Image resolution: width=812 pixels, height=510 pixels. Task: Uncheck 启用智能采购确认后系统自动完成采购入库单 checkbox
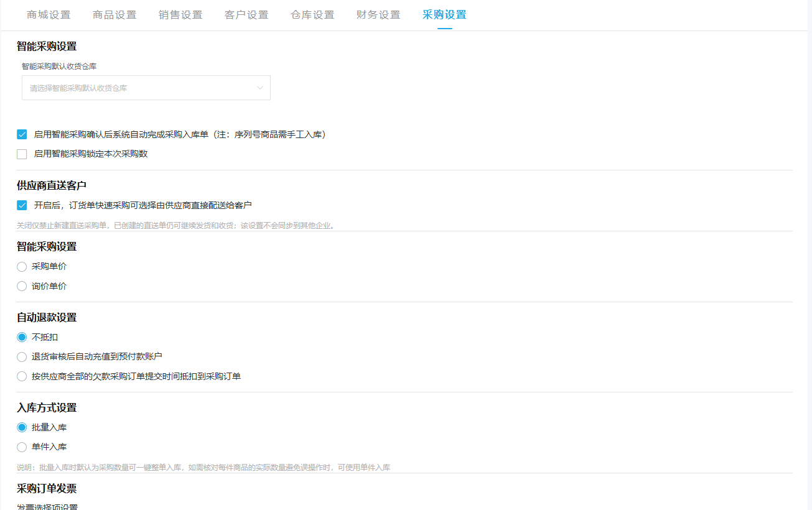pos(22,134)
